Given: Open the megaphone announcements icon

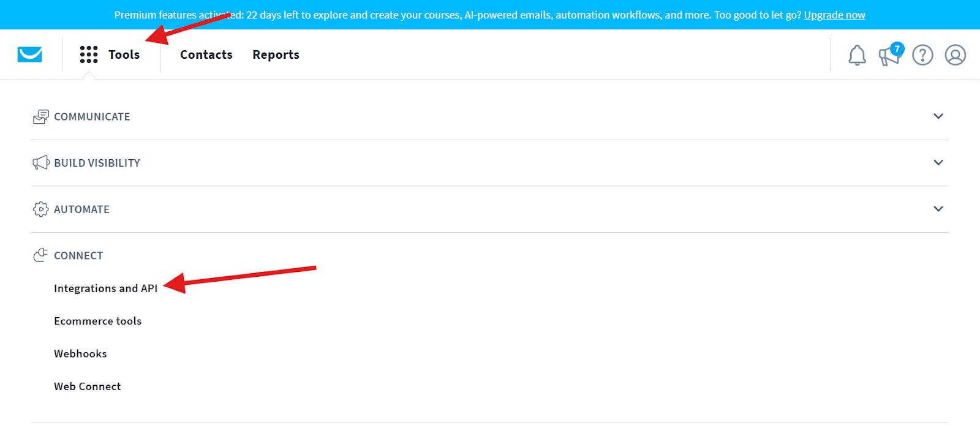Looking at the screenshot, I should (x=890, y=54).
